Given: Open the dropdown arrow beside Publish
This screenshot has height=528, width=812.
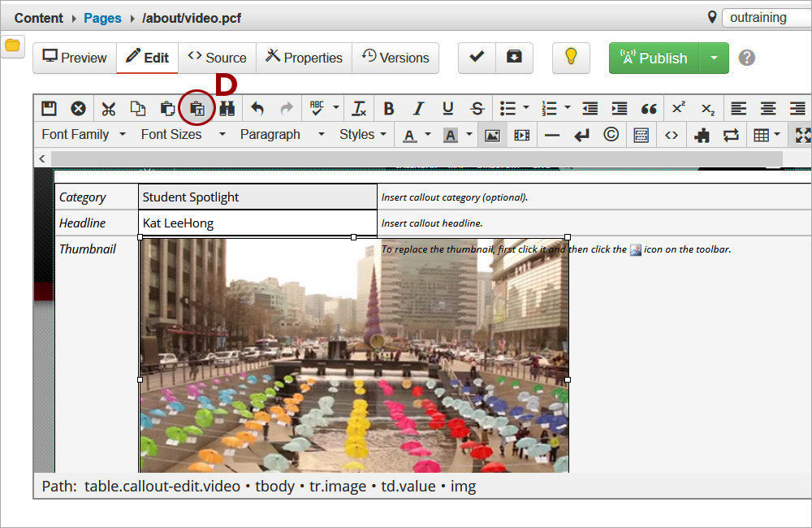Looking at the screenshot, I should (714, 58).
